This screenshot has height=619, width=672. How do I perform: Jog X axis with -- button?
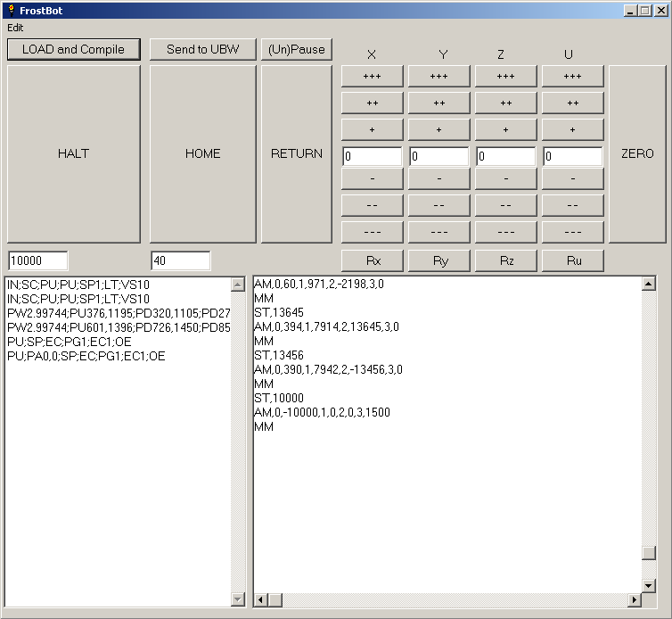372,205
